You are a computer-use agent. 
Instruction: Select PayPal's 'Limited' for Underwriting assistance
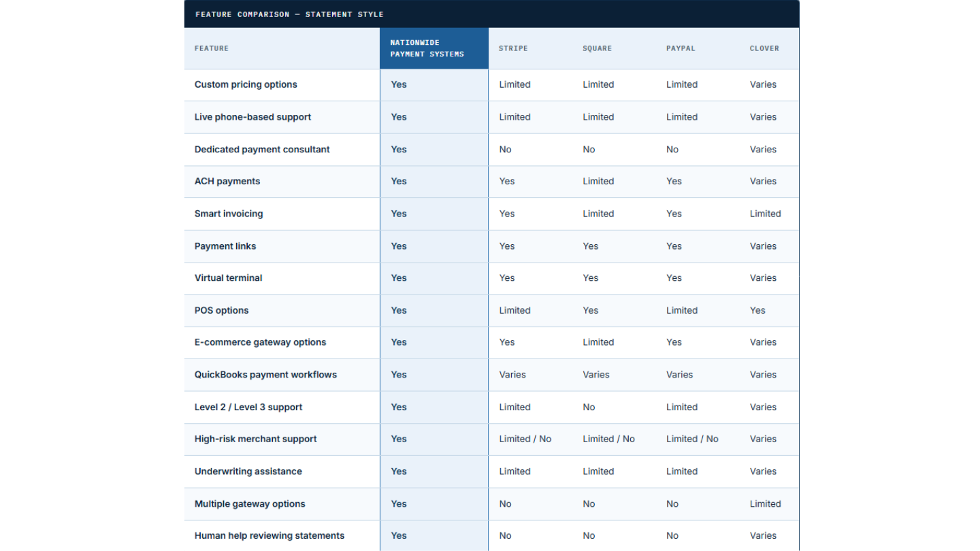[682, 471]
